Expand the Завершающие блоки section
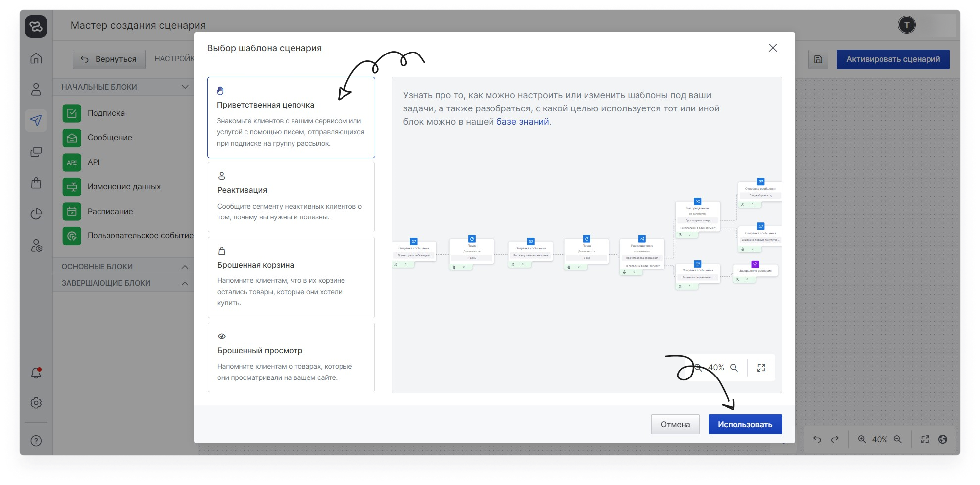Image resolution: width=980 pixels, height=485 pixels. (x=185, y=283)
